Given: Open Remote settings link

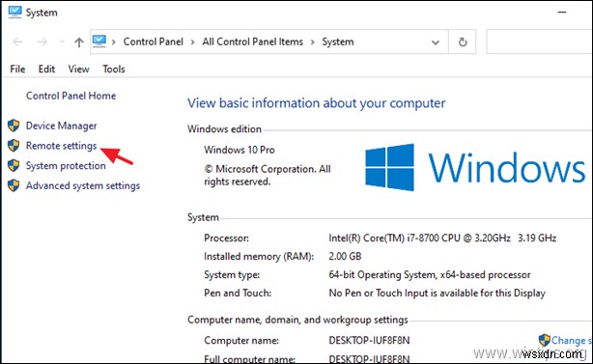Looking at the screenshot, I should 61,146.
